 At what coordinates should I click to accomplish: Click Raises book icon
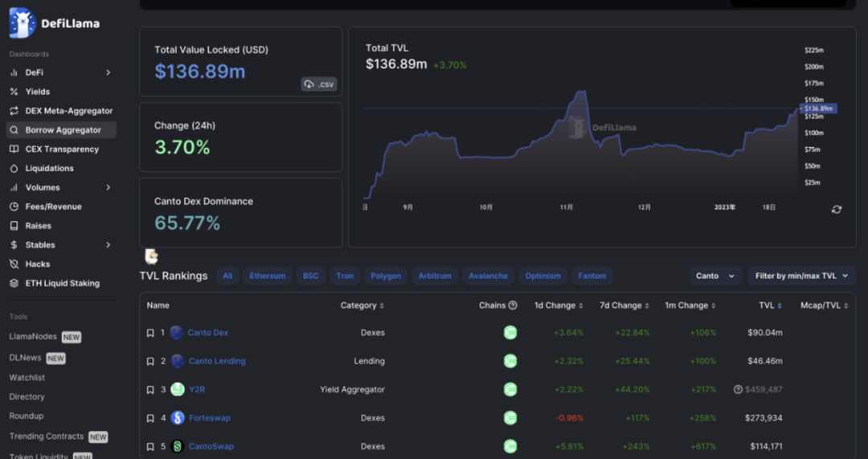[14, 226]
